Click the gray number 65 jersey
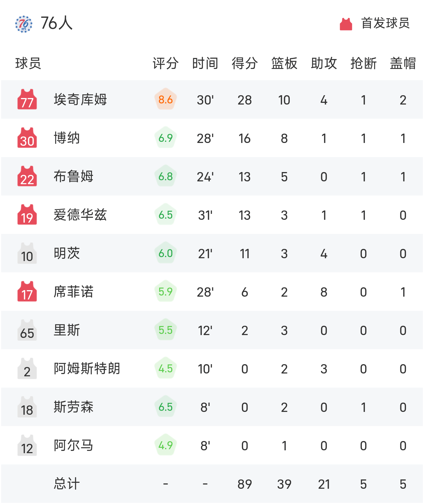The image size is (424, 504). click(x=27, y=330)
